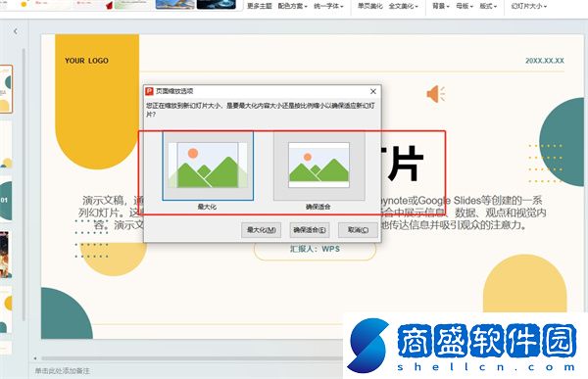Collapse the slide panel with the chevron arrow
Image resolution: width=588 pixels, height=379 pixels.
[x=16, y=31]
